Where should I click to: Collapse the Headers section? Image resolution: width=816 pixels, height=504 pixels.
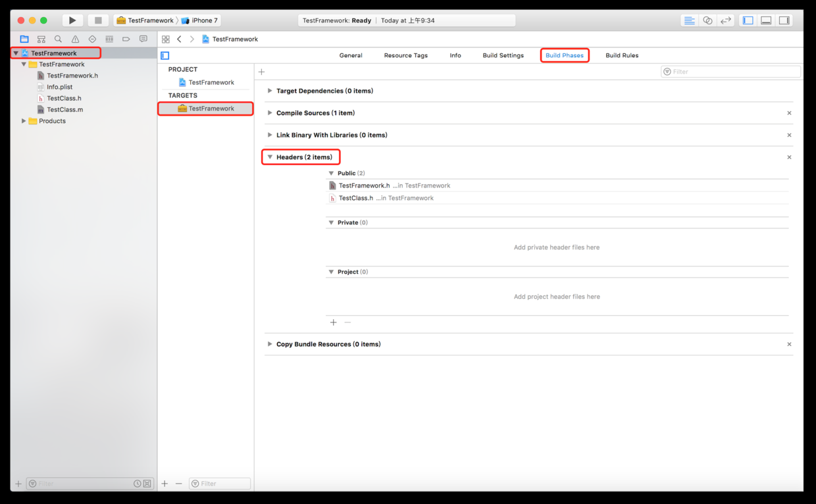tap(270, 157)
